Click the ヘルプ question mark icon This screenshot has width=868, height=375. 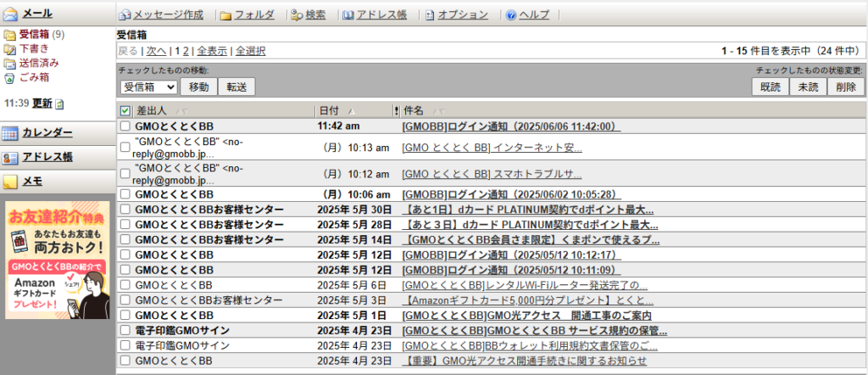511,15
